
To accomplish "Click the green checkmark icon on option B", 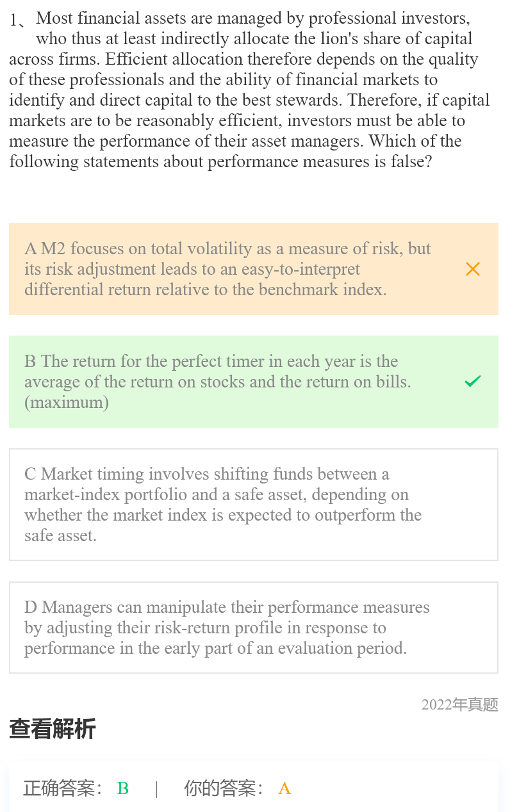I will [473, 382].
